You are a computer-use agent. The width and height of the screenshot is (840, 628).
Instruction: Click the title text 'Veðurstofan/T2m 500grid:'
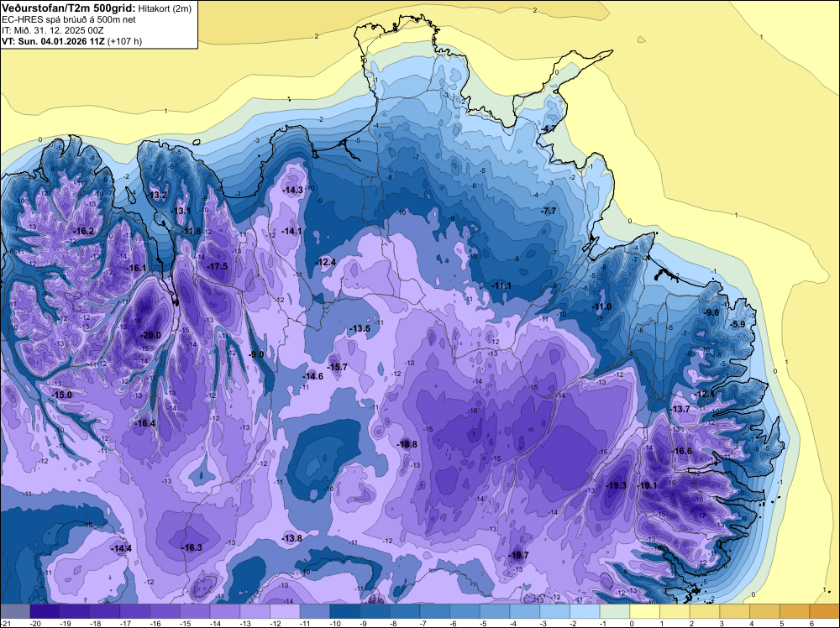pyautogui.click(x=69, y=8)
